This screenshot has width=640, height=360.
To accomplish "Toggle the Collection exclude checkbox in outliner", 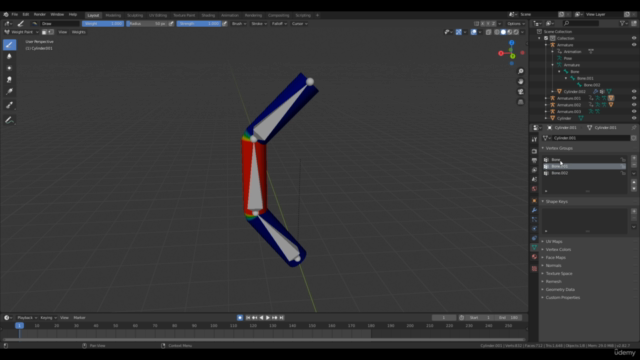I will (x=546, y=38).
